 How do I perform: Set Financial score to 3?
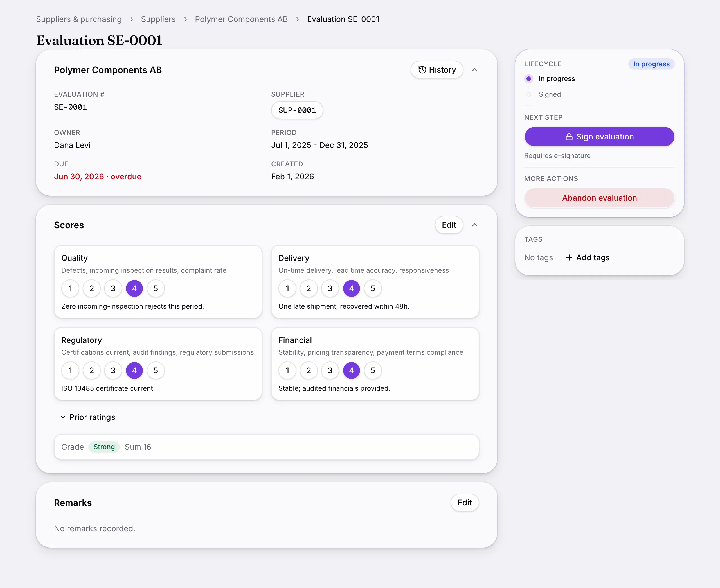pyautogui.click(x=330, y=370)
